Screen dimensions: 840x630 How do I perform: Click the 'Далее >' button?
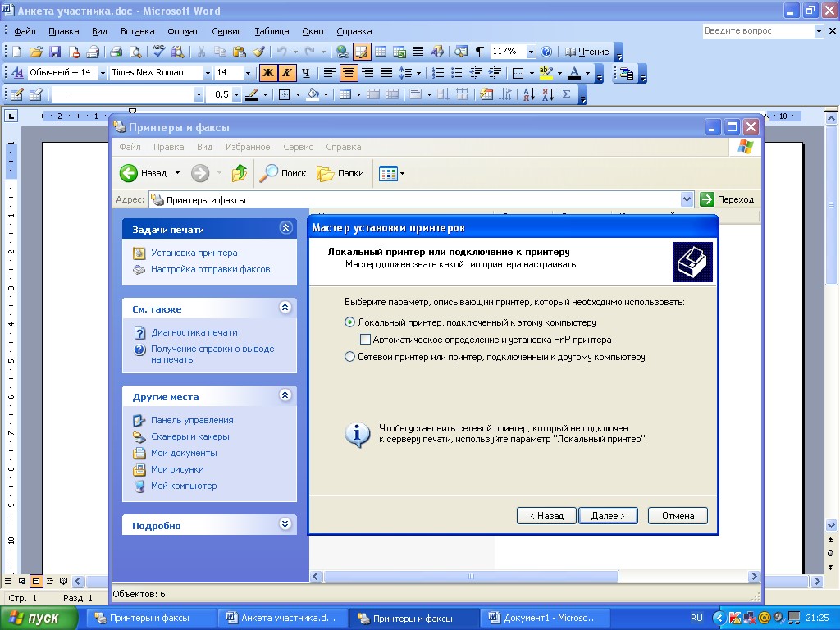click(608, 516)
